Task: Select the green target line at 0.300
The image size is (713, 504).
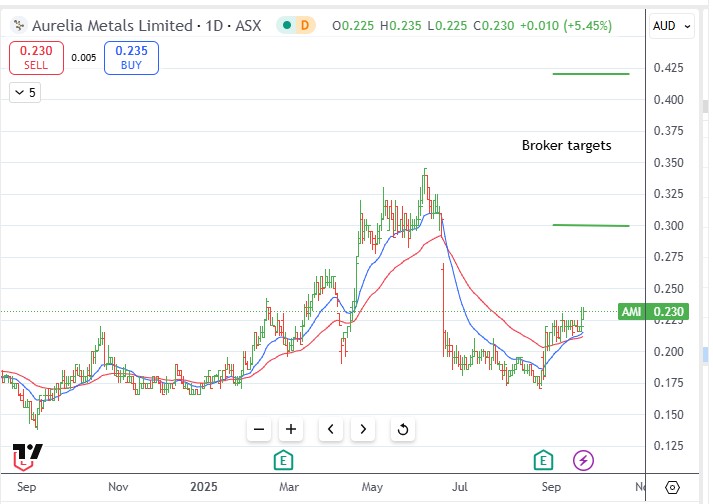Action: [x=591, y=225]
